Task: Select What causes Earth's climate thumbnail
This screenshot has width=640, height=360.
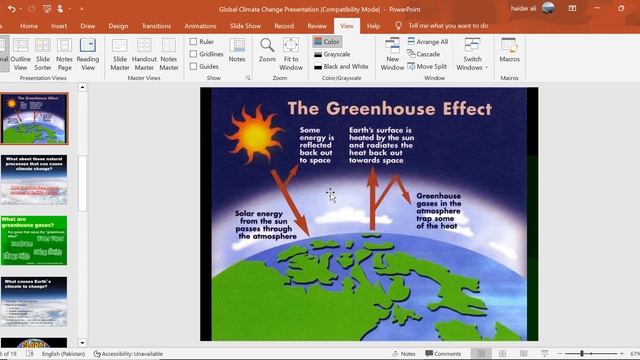Action: coord(34,301)
